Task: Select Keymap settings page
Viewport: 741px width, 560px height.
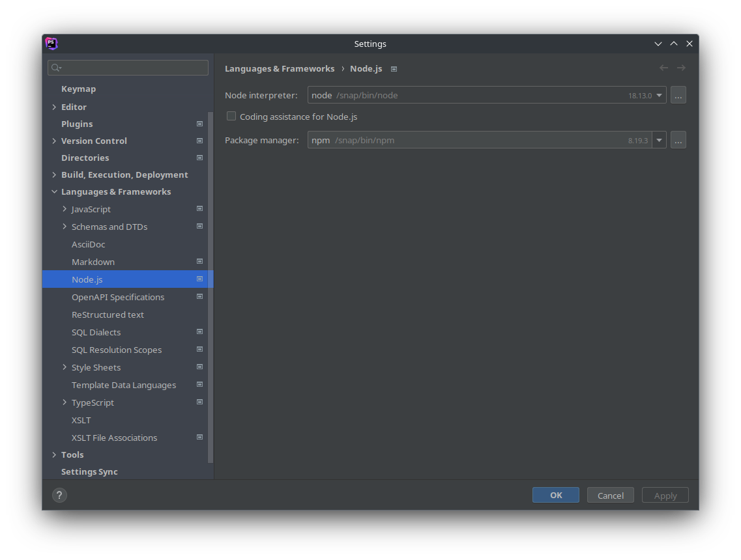Action: 78,89
